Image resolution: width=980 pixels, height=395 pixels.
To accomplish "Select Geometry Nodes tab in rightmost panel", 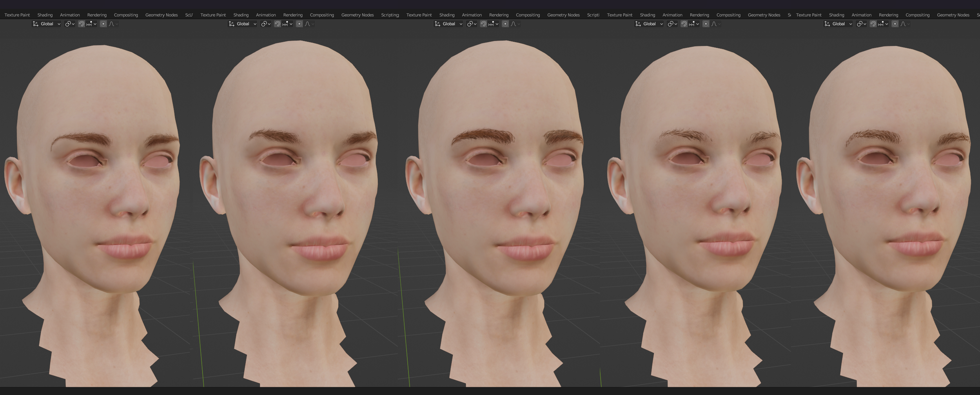I will pos(953,15).
